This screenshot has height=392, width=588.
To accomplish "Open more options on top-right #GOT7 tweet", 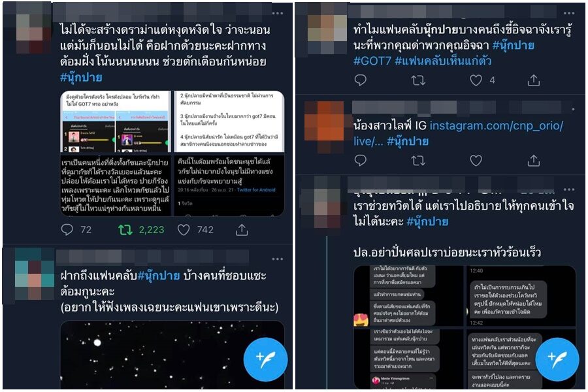I will [569, 13].
